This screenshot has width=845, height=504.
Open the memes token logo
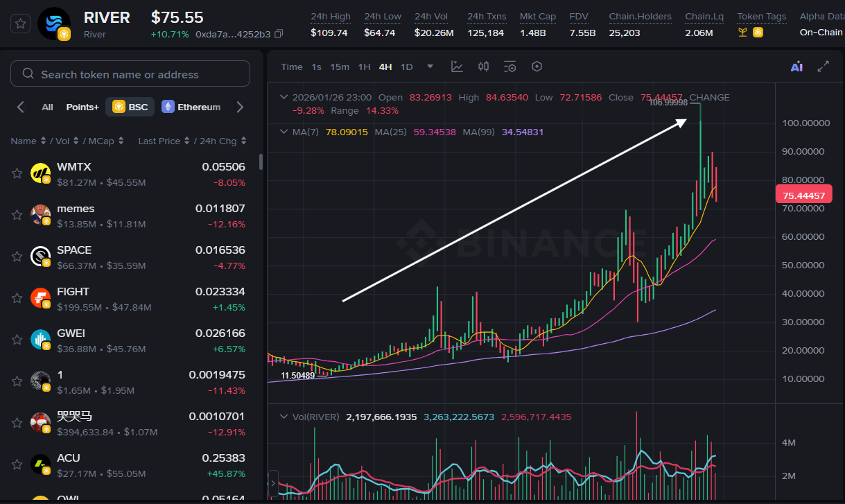[x=41, y=216]
